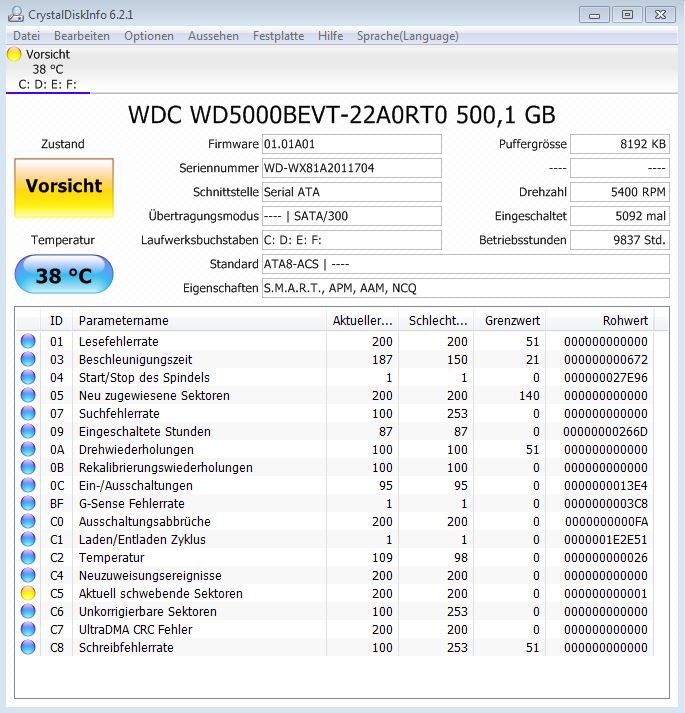The width and height of the screenshot is (685, 713).
Task: Click the Grenzwert column header
Action: tap(510, 321)
